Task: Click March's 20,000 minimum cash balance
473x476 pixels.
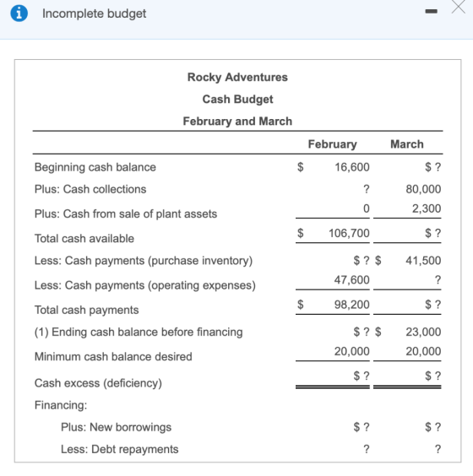Action: click(423, 351)
